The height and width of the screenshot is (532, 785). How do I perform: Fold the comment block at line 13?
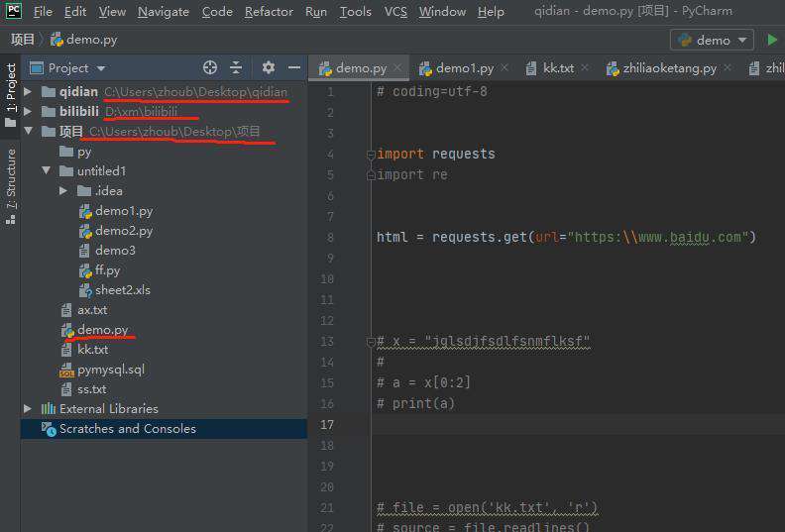pyautogui.click(x=371, y=342)
